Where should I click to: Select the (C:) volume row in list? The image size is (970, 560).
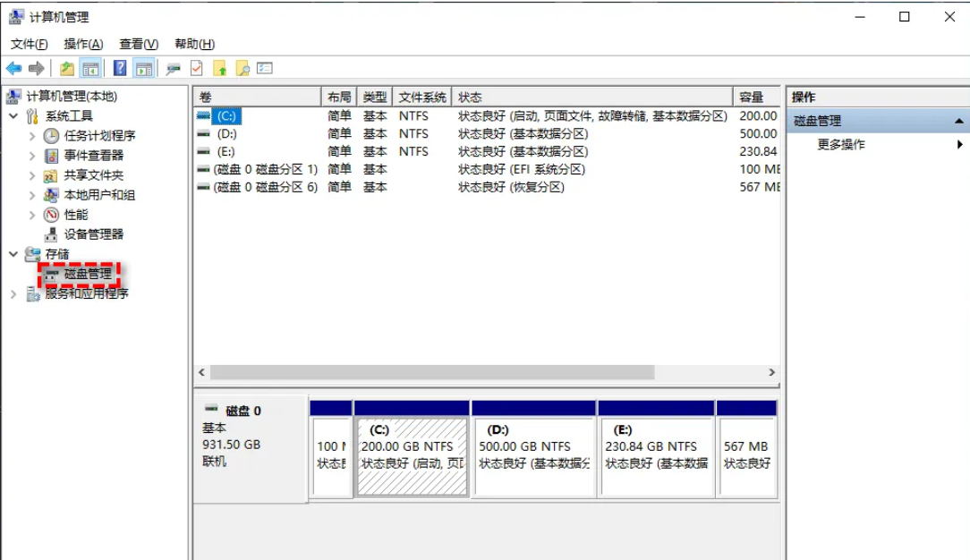click(487, 116)
